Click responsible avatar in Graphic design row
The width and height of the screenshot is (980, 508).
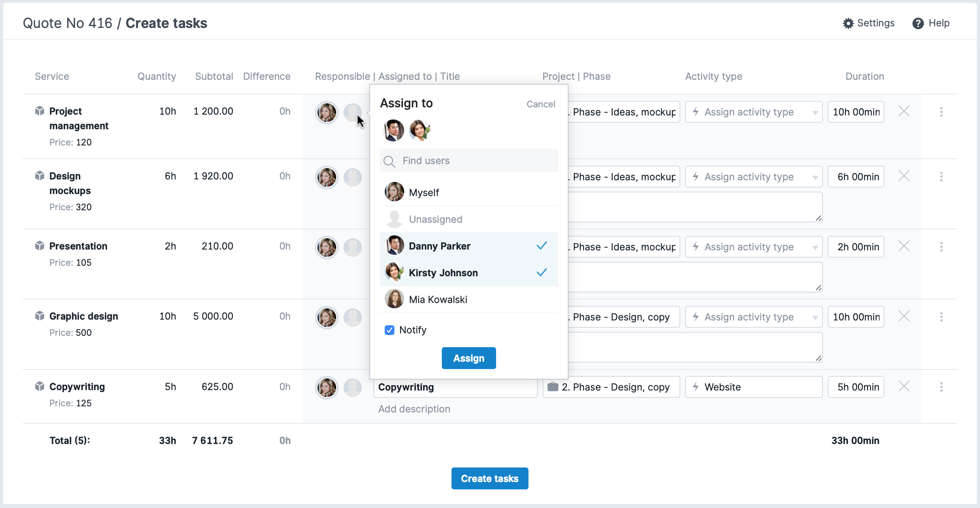pyautogui.click(x=327, y=317)
